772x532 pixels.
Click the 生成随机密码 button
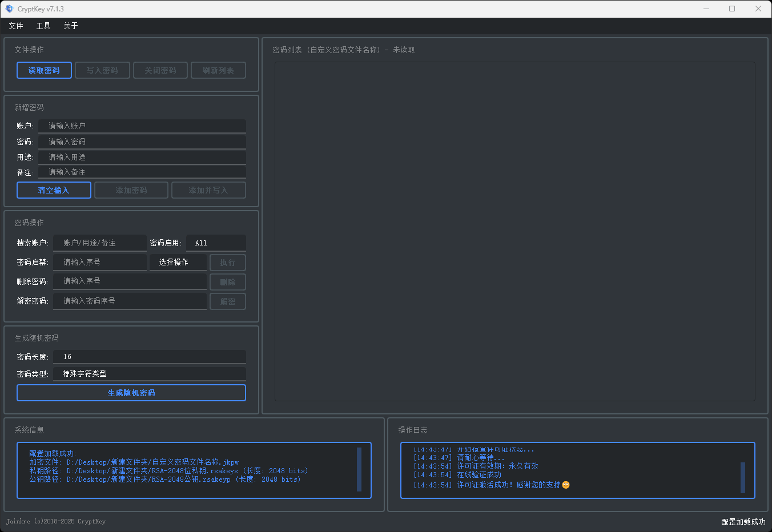pyautogui.click(x=131, y=393)
